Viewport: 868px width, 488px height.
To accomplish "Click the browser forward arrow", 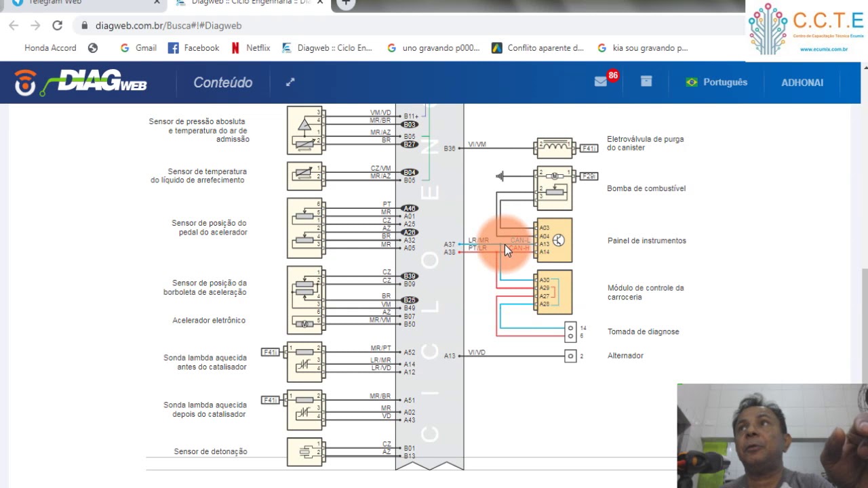I will pos(35,26).
